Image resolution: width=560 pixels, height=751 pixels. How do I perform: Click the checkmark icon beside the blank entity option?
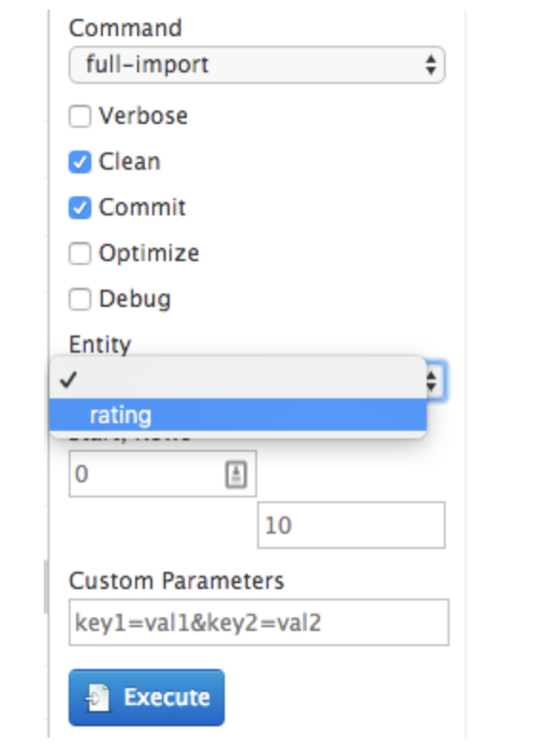69,380
